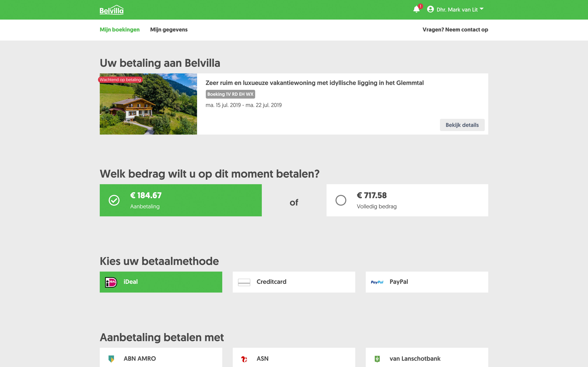Image resolution: width=588 pixels, height=367 pixels.
Task: Click the user profile avatar icon
Action: [430, 9]
